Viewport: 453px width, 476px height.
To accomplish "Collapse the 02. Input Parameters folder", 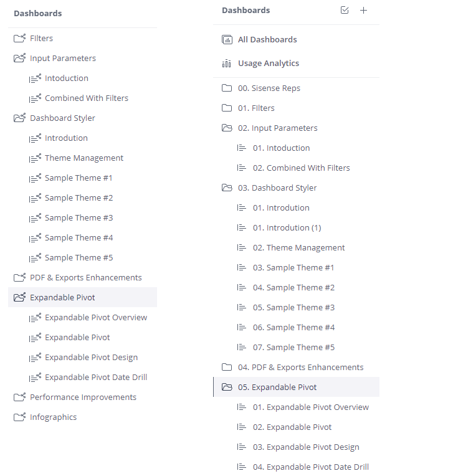I will [227, 128].
